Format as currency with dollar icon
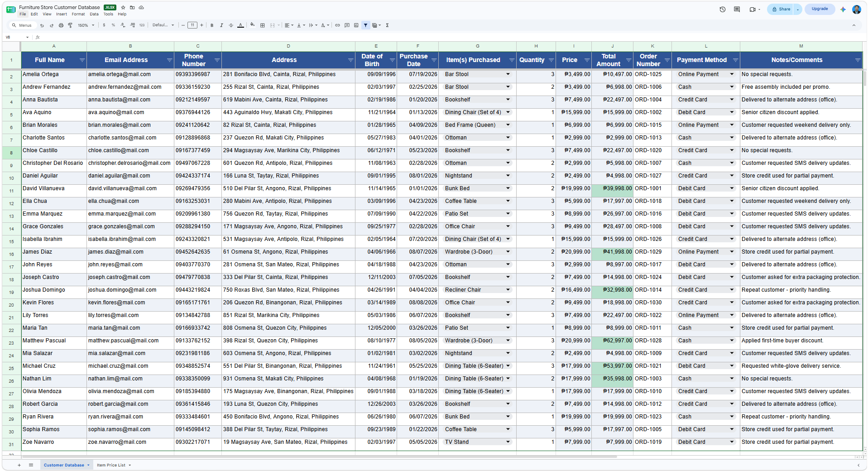This screenshot has width=868, height=471. point(104,25)
